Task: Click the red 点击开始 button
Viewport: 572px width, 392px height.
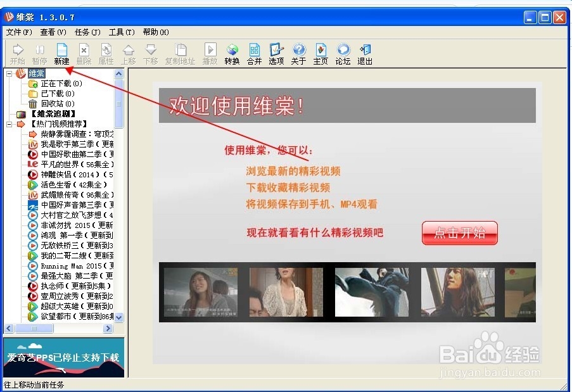Action: tap(460, 232)
